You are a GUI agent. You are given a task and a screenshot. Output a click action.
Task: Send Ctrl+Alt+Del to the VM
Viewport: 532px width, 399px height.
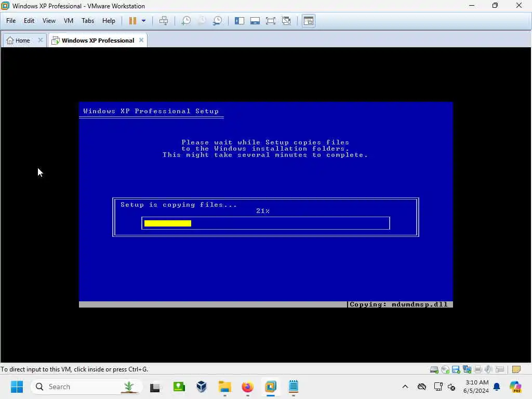pyautogui.click(x=164, y=21)
